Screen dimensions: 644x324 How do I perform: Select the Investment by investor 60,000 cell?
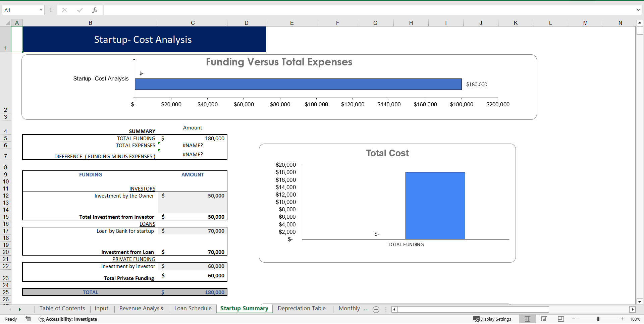(x=193, y=266)
